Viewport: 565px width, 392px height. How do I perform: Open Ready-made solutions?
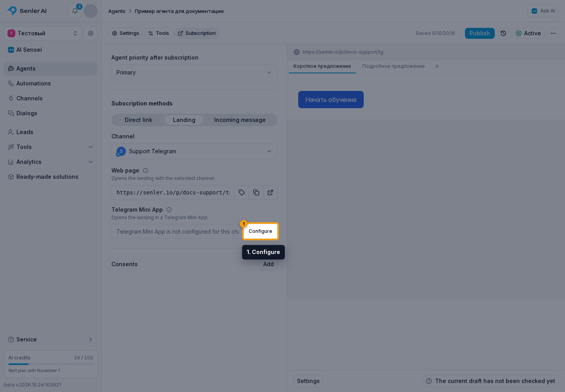[x=51, y=177]
